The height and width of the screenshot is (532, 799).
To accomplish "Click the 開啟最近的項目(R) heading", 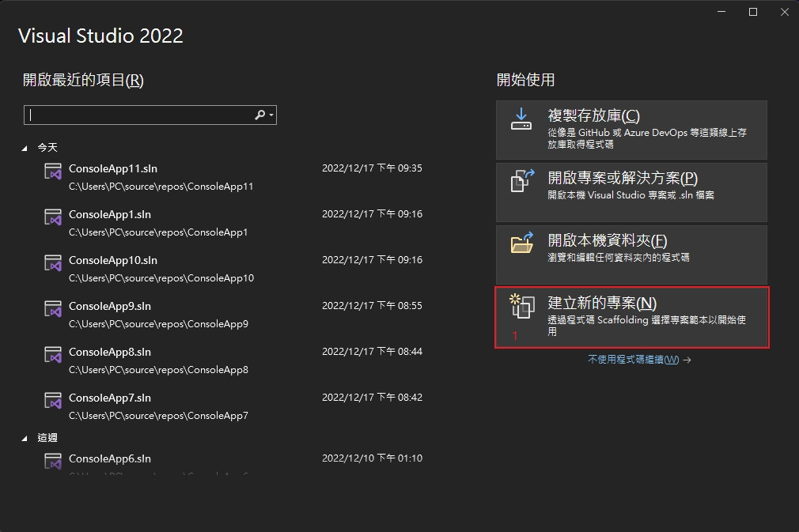I will click(x=83, y=80).
